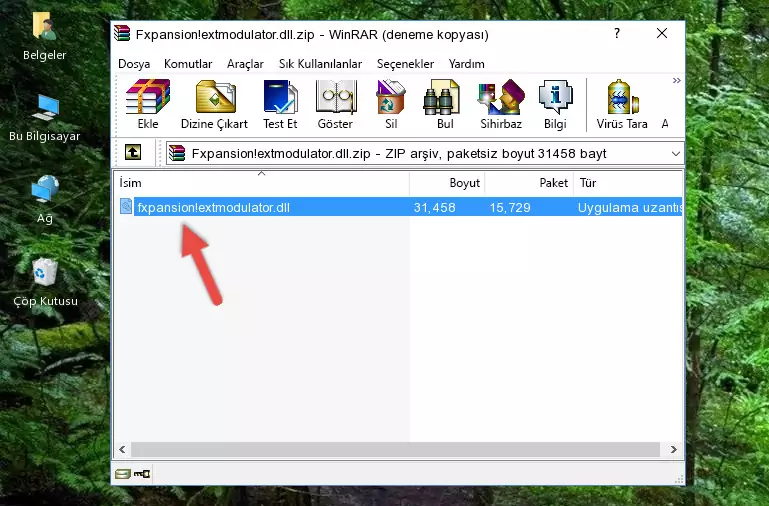This screenshot has height=506, width=769.
Task: Go up one folder level icon
Action: click(x=133, y=152)
